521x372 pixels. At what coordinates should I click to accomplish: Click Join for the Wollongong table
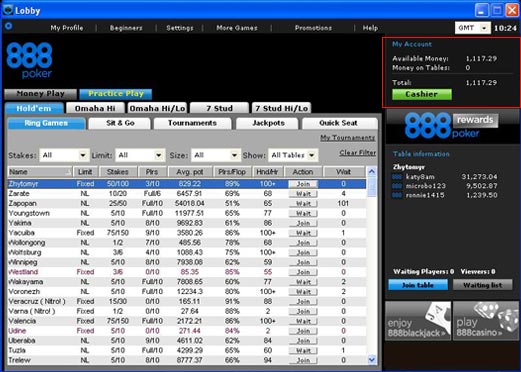coord(303,243)
